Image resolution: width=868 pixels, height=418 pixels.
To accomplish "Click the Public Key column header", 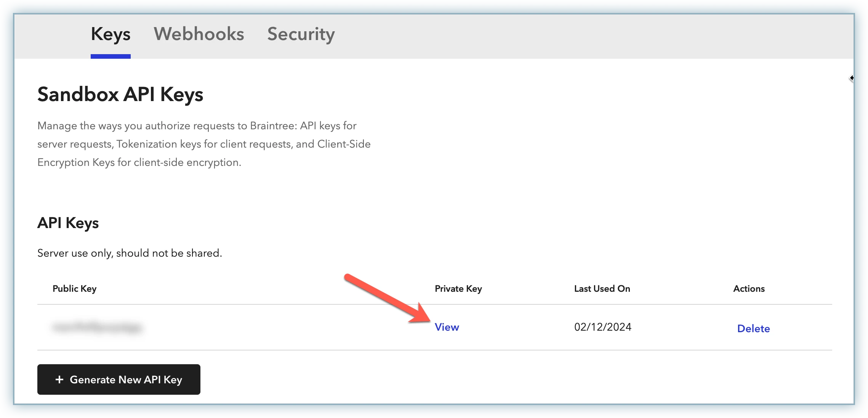I will click(x=74, y=289).
